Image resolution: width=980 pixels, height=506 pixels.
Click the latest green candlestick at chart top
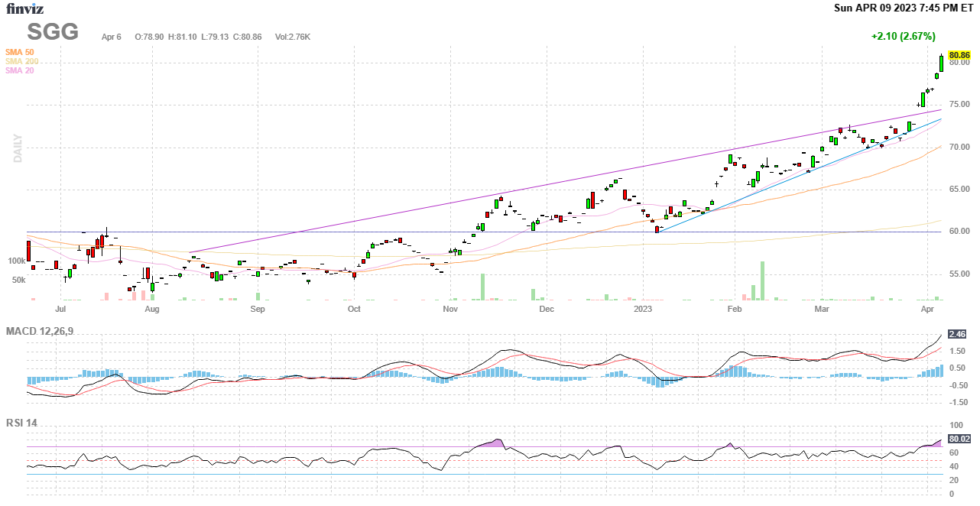coord(941,63)
